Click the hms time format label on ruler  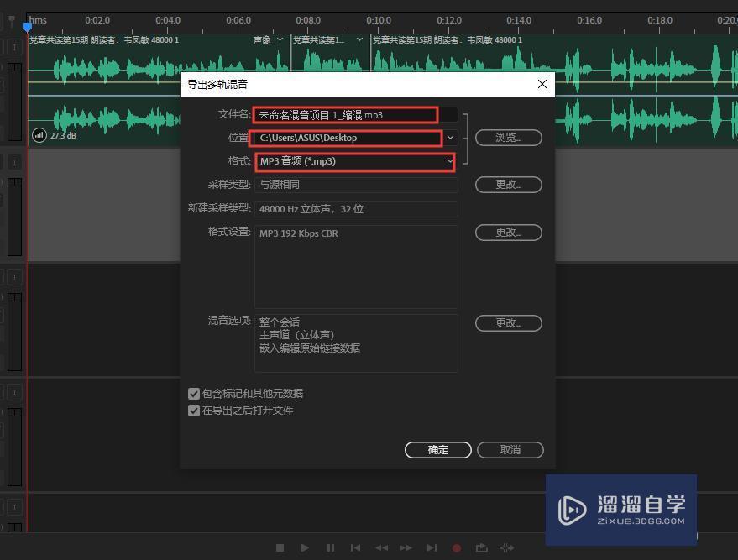[38, 20]
